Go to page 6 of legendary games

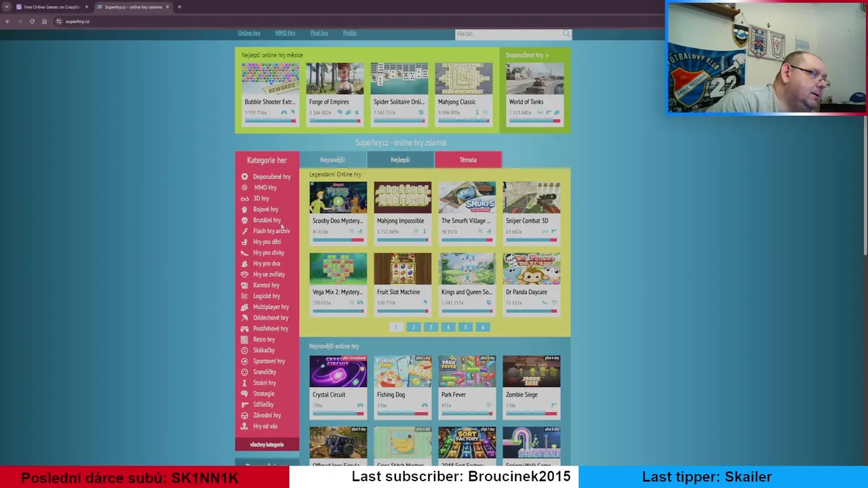tap(482, 327)
